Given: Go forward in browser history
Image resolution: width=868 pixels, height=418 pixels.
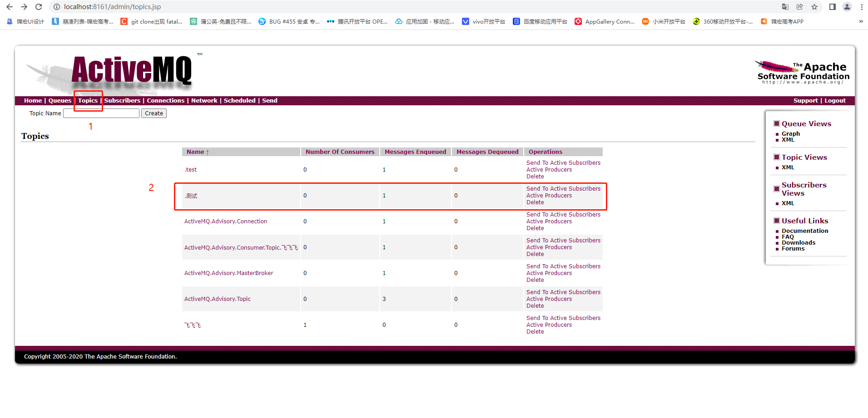Looking at the screenshot, I should (x=24, y=7).
